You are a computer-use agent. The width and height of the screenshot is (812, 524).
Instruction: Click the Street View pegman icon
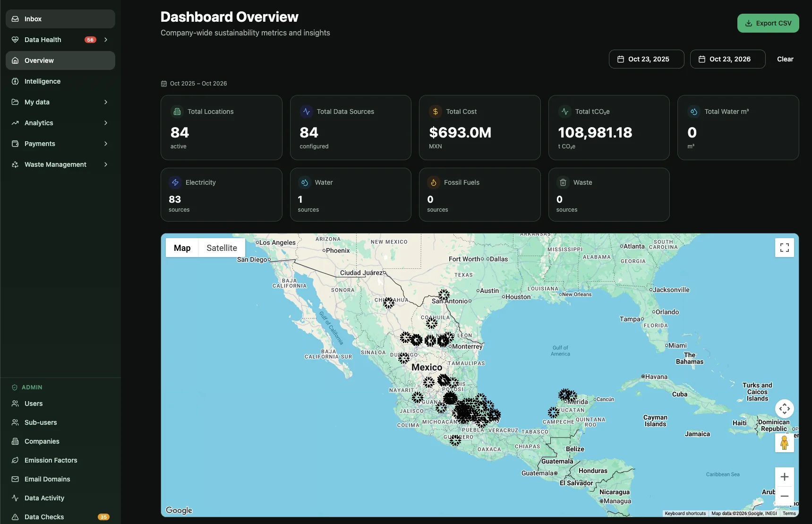[785, 443]
